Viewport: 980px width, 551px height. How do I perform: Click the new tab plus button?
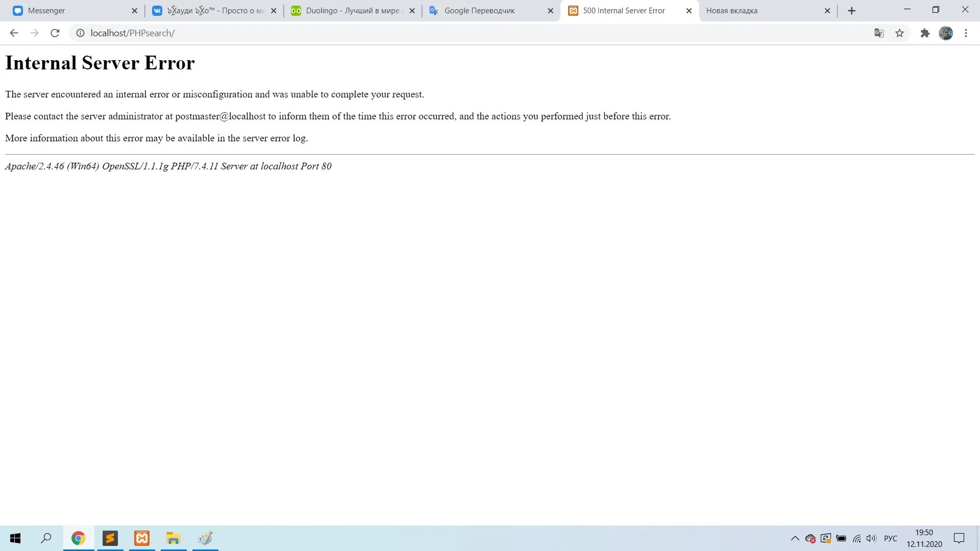click(x=851, y=10)
